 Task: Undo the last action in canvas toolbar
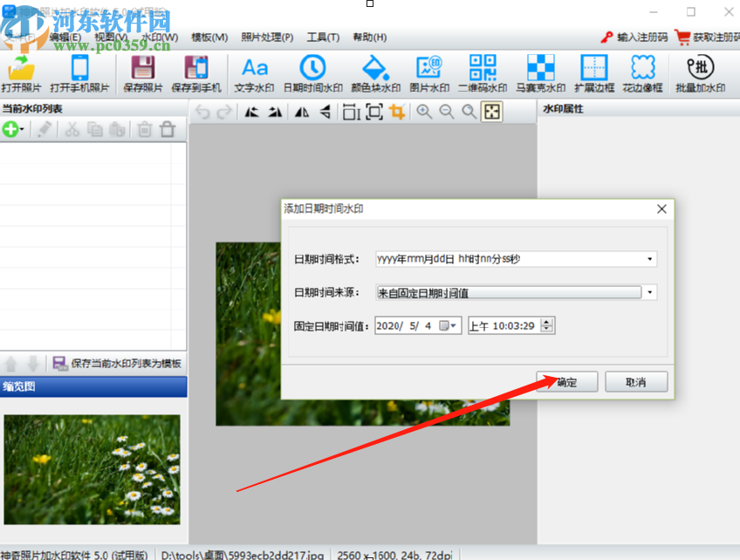click(x=202, y=112)
